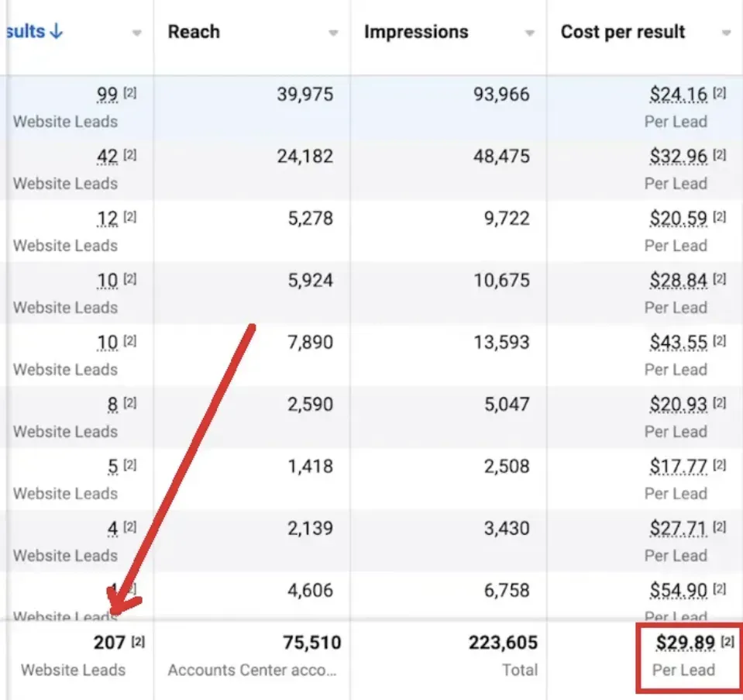The height and width of the screenshot is (700, 743).
Task: Sort by the Reach column header
Action: click(194, 32)
